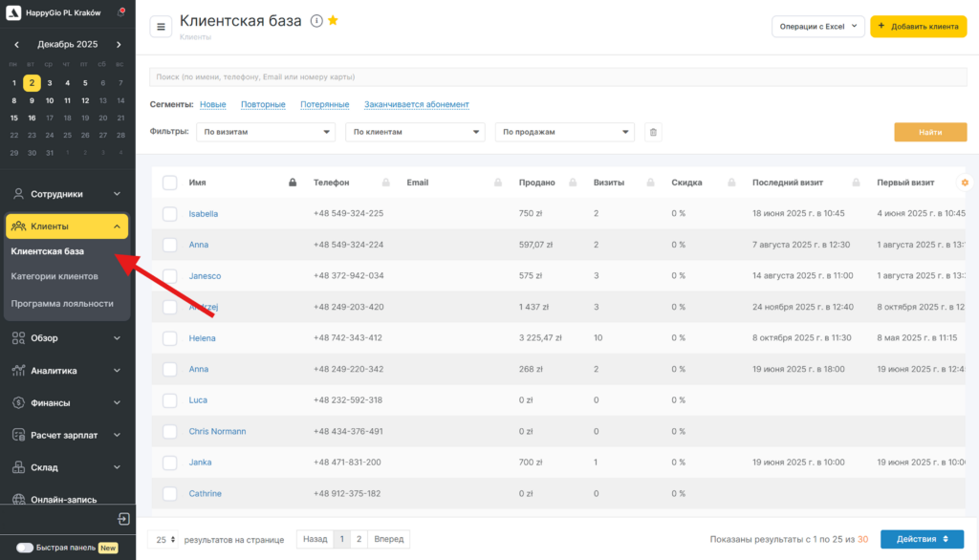This screenshot has width=979, height=560.
Task: Go to next month in calendar
Action: 119,44
